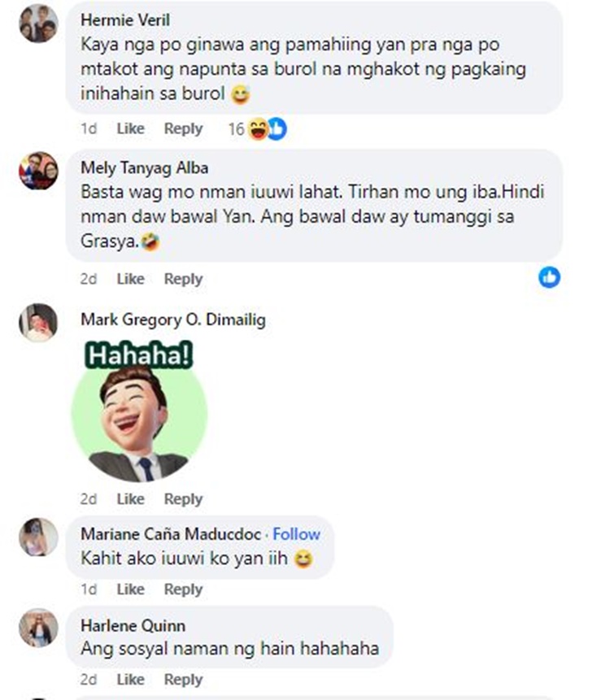Like Mark Gregory's sticker comment
Screen dimensions: 610x700
(130, 498)
